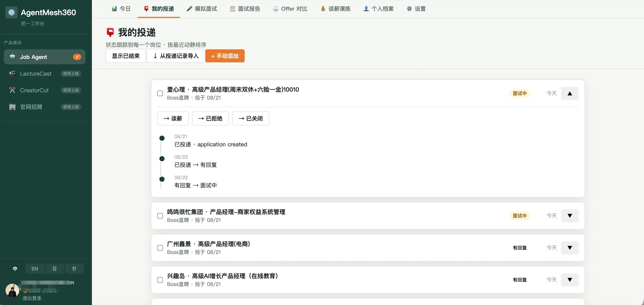Select the checkbox for 兴趣岛 application
The image size is (644, 305).
click(160, 280)
